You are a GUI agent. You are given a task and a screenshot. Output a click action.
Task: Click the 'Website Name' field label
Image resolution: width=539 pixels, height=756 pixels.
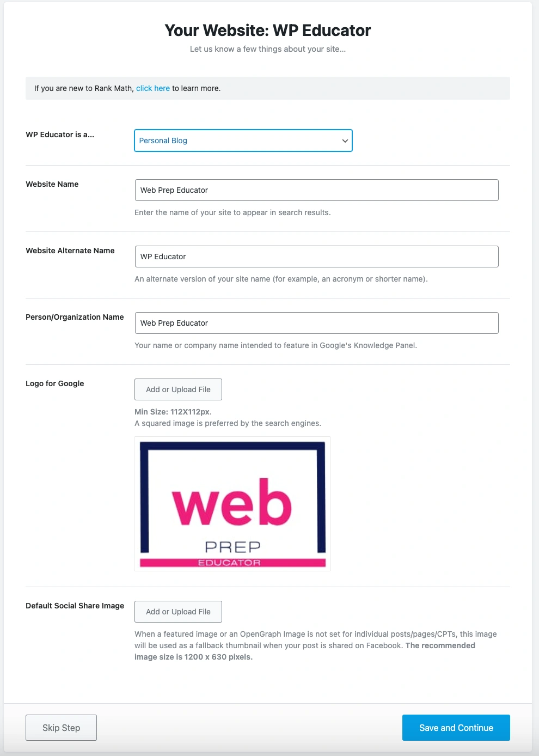pos(52,184)
